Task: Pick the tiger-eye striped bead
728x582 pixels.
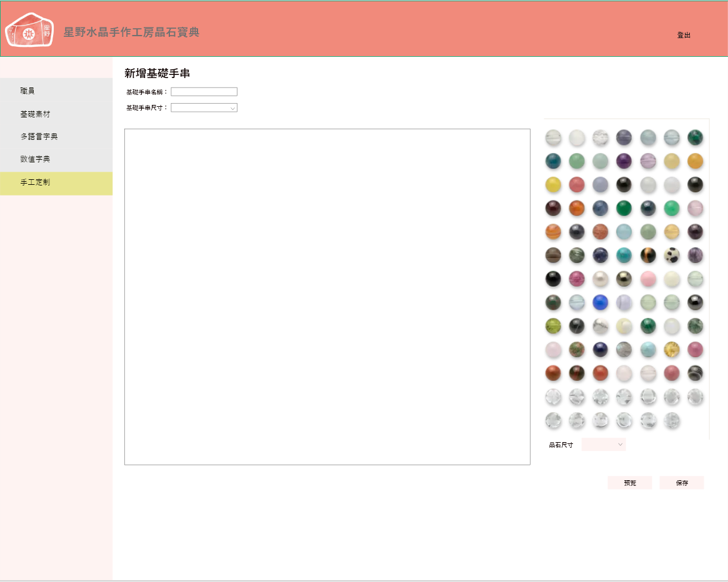Action: 648,255
